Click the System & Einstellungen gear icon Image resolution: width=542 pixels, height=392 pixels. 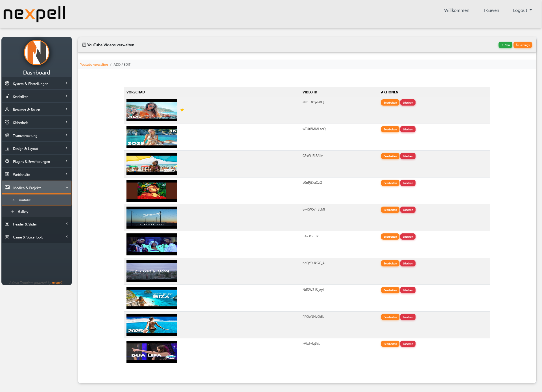[x=7, y=83]
